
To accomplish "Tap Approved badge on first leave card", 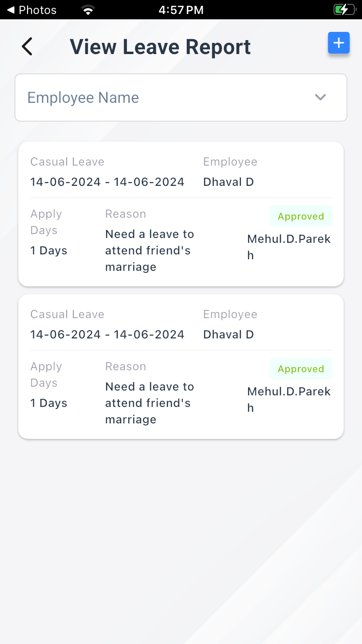I will tap(301, 216).
